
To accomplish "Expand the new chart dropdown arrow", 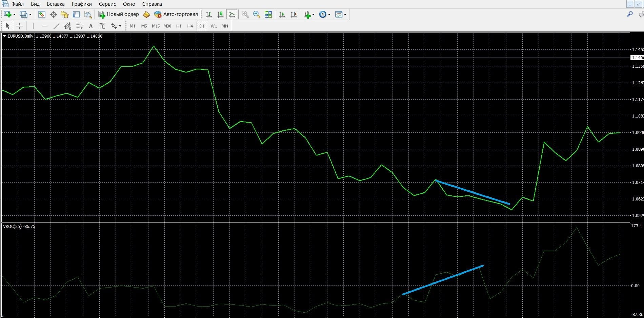I will click(14, 15).
